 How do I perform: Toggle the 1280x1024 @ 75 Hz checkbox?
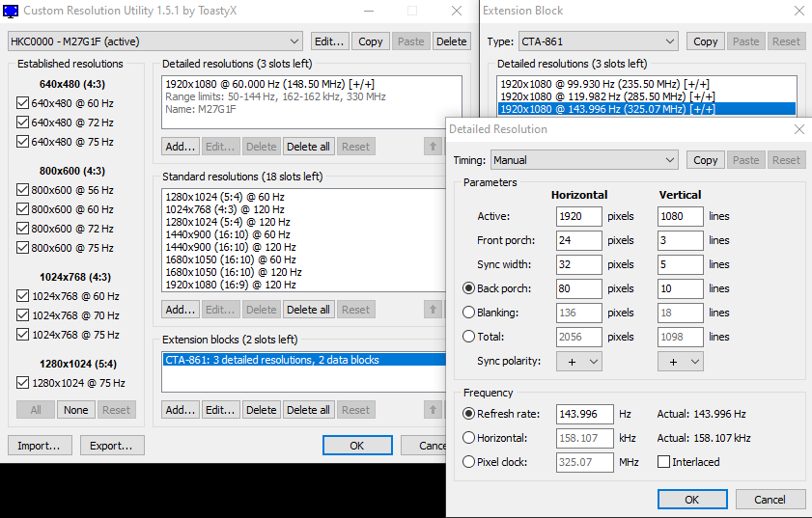(23, 383)
